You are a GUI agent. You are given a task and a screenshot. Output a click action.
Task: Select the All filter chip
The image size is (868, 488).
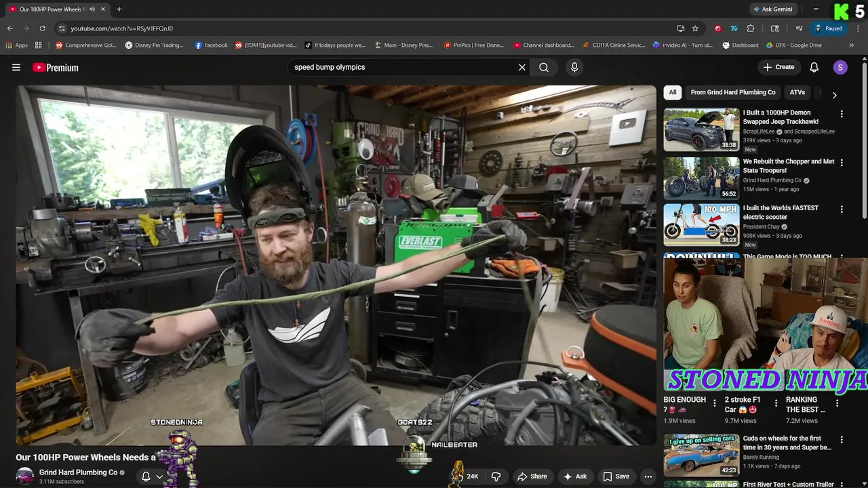tap(673, 92)
